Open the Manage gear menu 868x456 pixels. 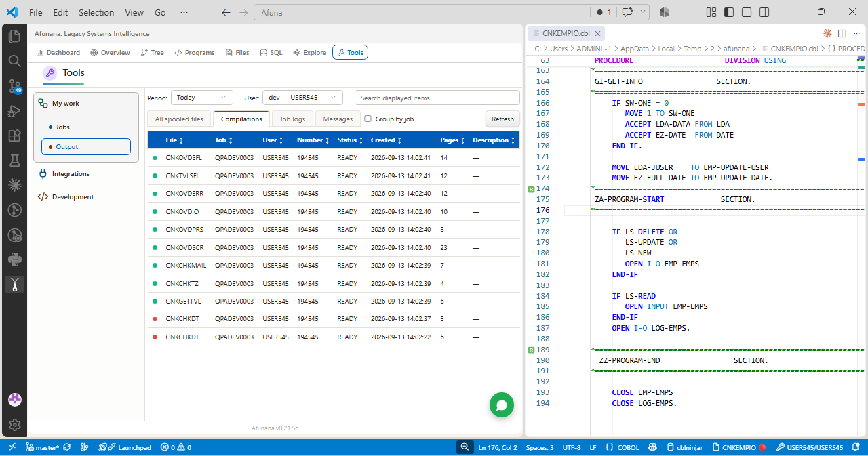pos(14,425)
